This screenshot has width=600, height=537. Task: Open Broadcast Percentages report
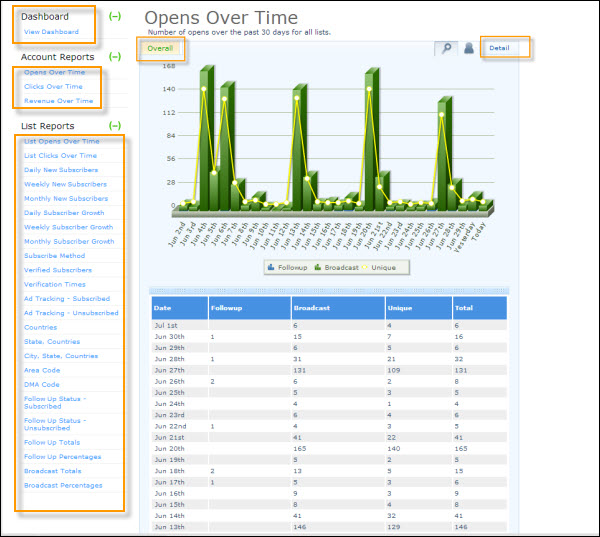(63, 485)
